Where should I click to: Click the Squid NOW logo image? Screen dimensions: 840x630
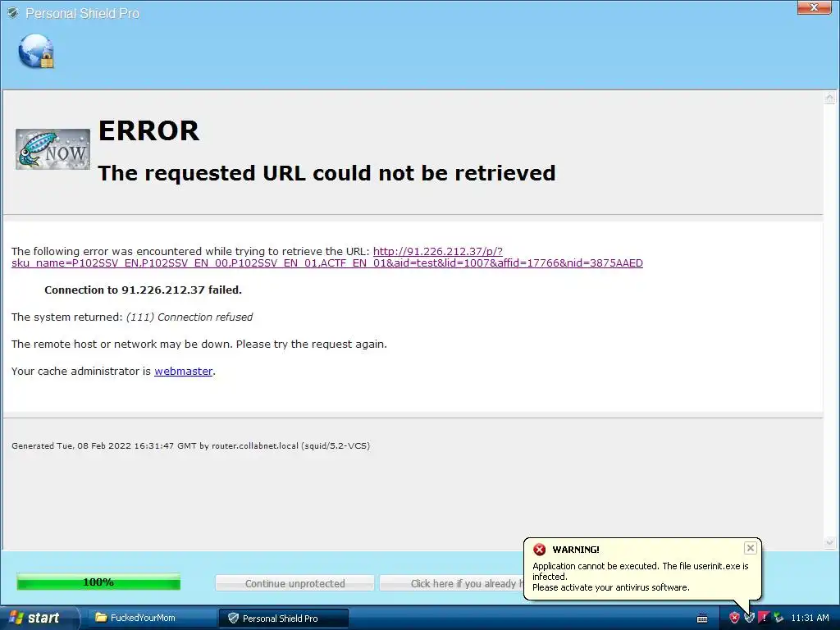coord(52,149)
